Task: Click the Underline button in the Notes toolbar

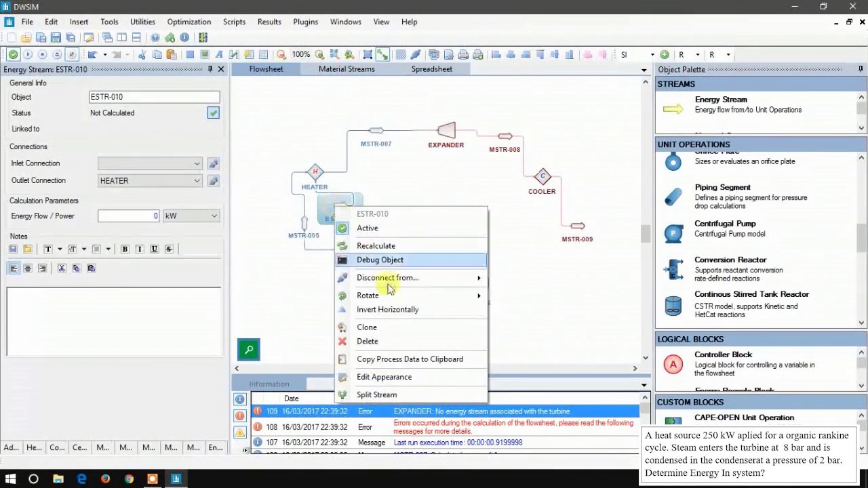Action: [154, 249]
